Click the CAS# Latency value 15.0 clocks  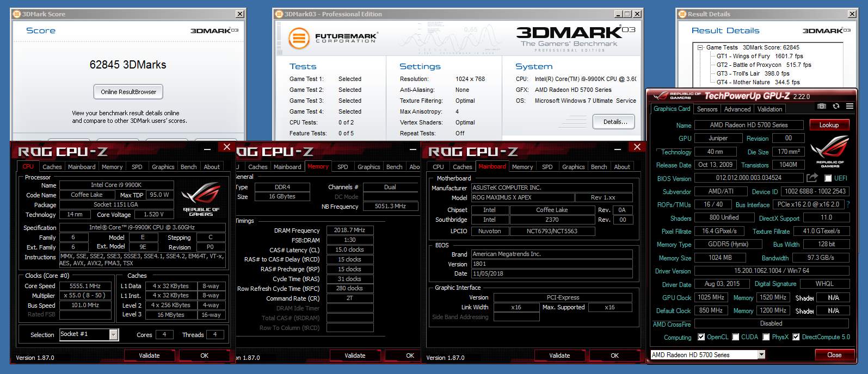(x=350, y=250)
